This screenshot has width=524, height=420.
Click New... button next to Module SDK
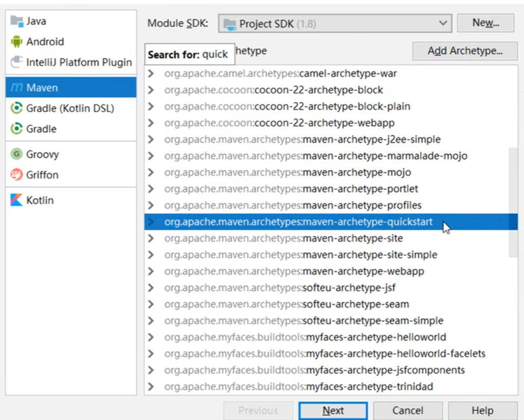pyautogui.click(x=486, y=23)
